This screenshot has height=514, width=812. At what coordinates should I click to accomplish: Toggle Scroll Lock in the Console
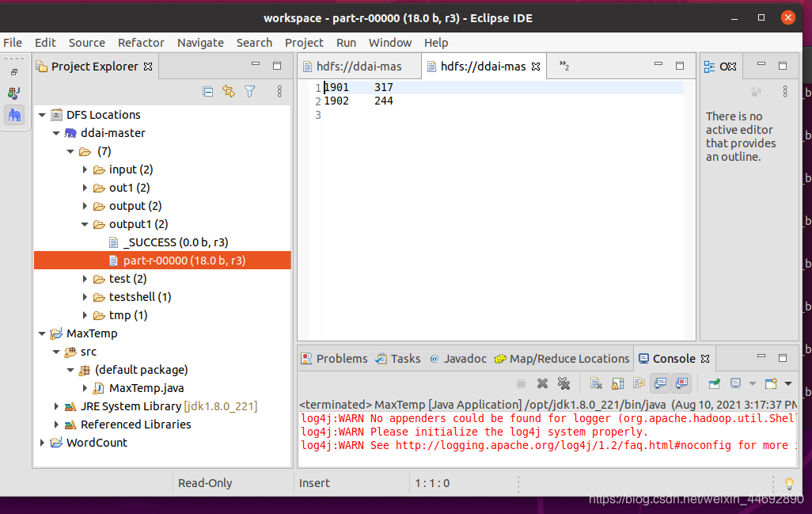tap(617, 383)
